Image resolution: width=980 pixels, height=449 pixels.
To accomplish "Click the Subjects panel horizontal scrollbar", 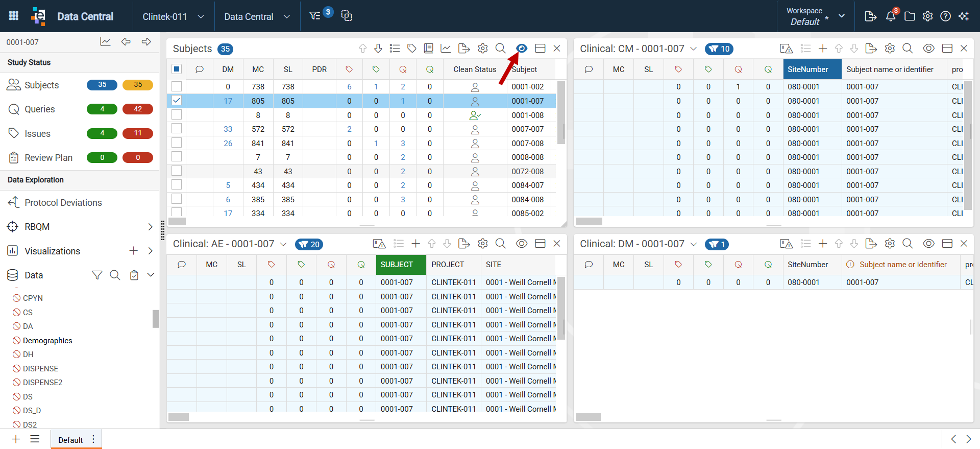I will point(177,222).
